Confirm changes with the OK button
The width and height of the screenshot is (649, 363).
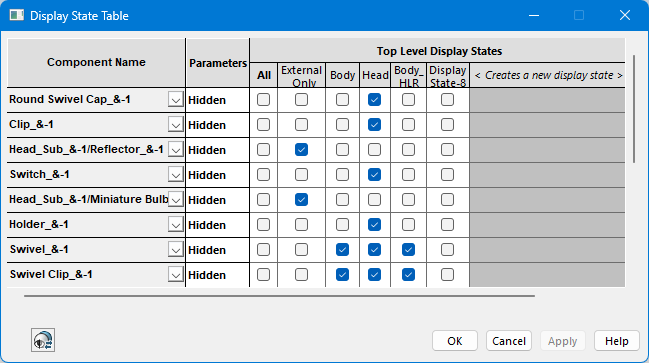click(x=455, y=341)
